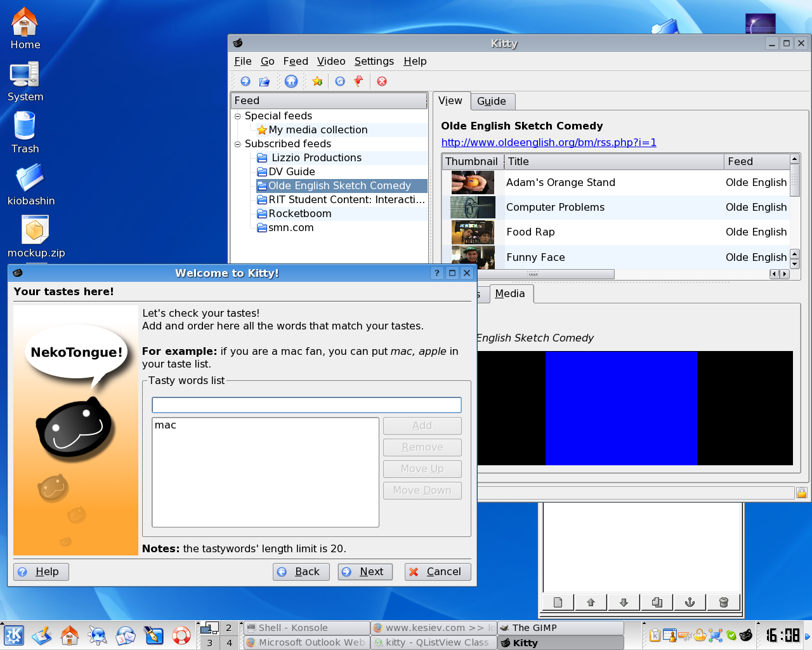This screenshot has height=650, width=812.
Task: Click the Klipper clipboard tray icon
Action: pos(655,635)
